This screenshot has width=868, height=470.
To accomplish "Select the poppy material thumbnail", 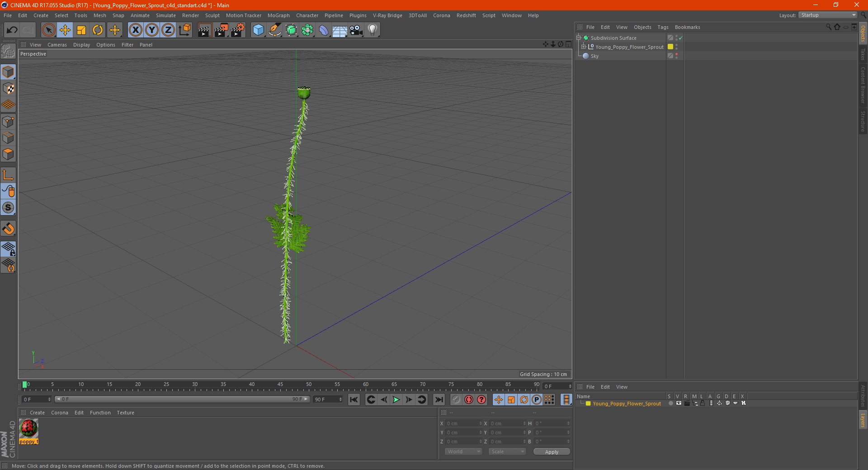I will click(x=28, y=429).
